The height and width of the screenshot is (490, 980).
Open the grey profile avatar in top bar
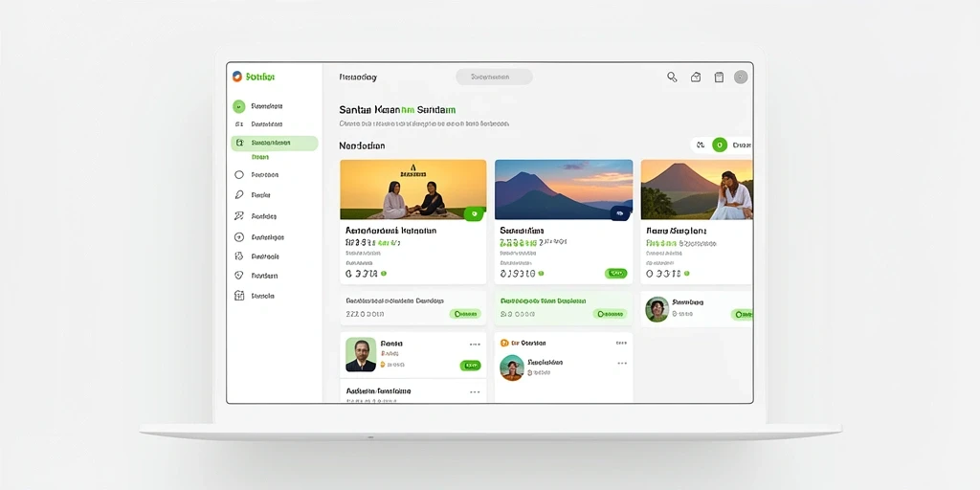tap(741, 77)
